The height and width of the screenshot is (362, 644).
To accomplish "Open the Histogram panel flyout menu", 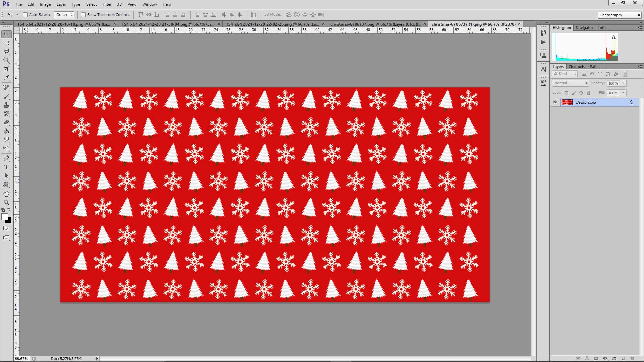I will pos(640,28).
